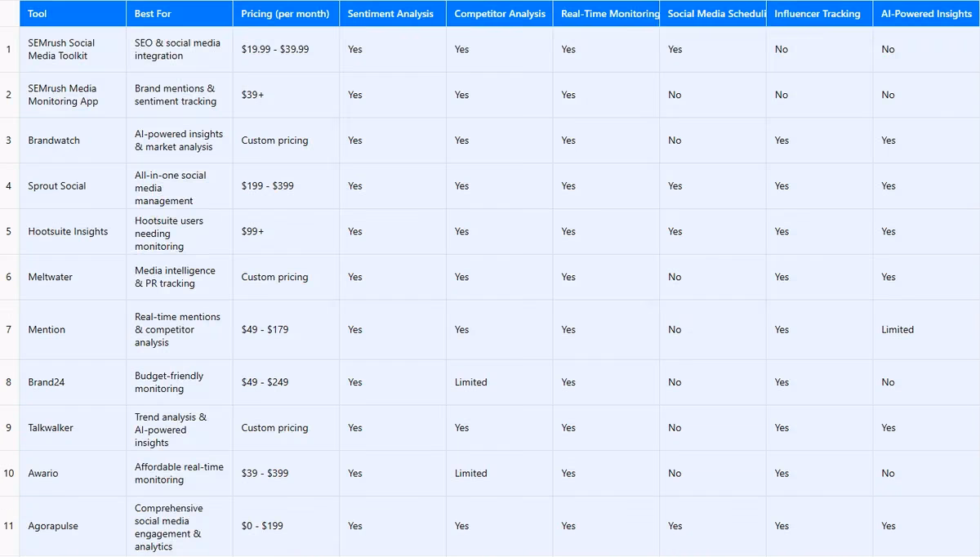Select Meltwater's Social Media Scheduling No cell
Viewport: 980px width, 557px height.
point(713,278)
